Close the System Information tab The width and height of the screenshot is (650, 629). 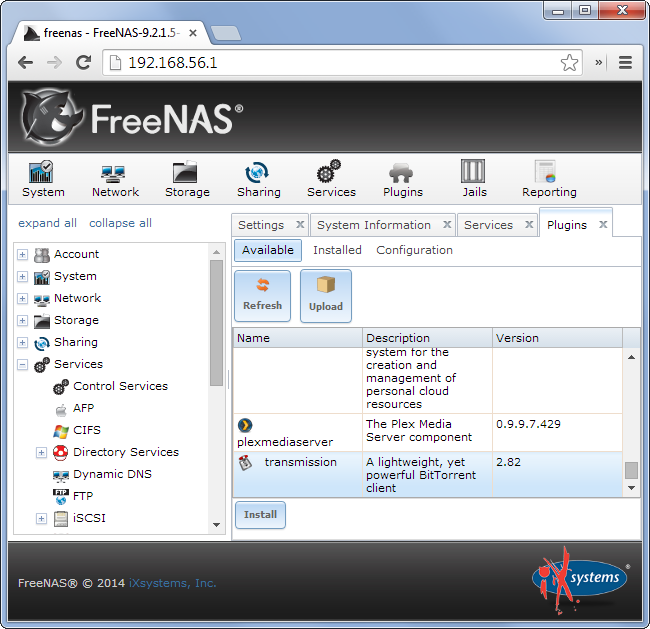tap(447, 224)
